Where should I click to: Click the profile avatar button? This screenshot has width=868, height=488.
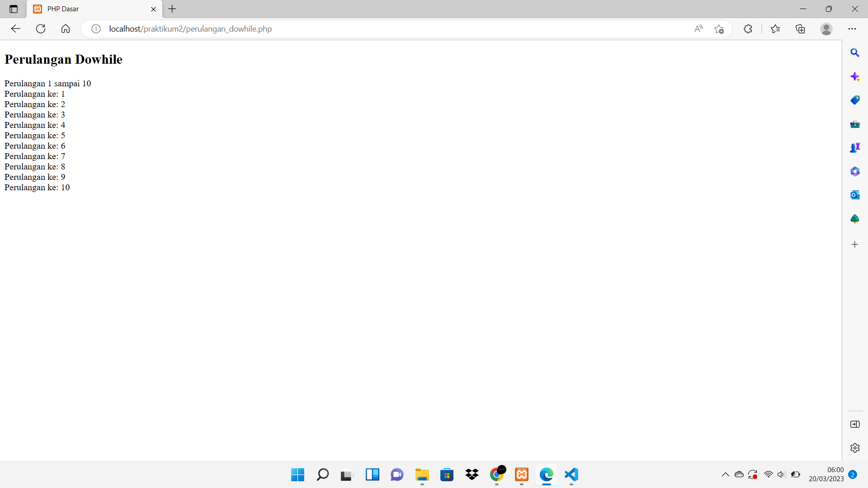pos(826,29)
